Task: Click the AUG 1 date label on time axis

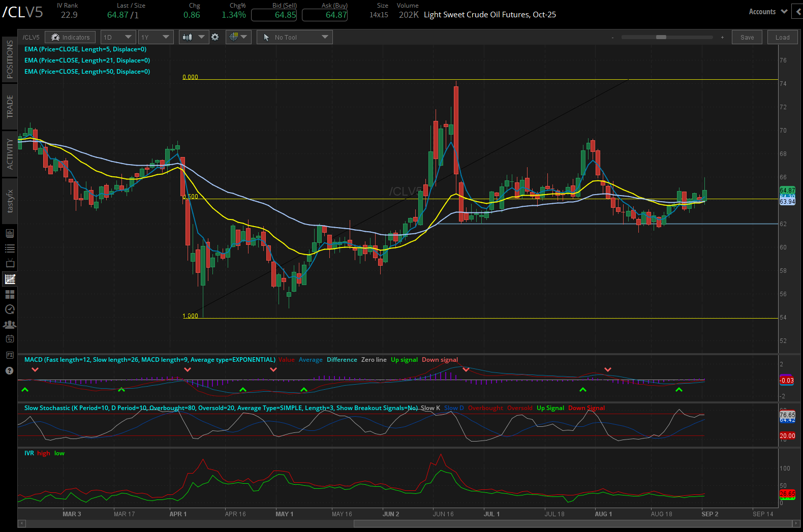Action: [603, 514]
